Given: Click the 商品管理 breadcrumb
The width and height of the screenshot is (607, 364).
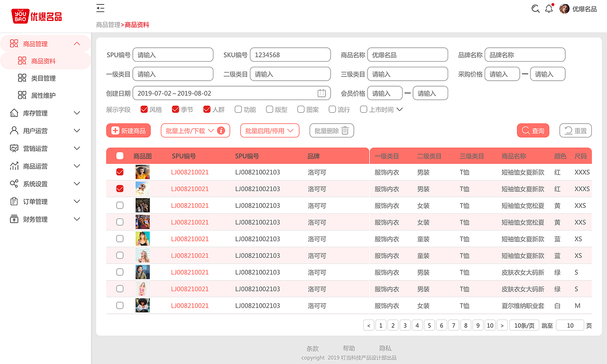Looking at the screenshot, I should tap(108, 25).
